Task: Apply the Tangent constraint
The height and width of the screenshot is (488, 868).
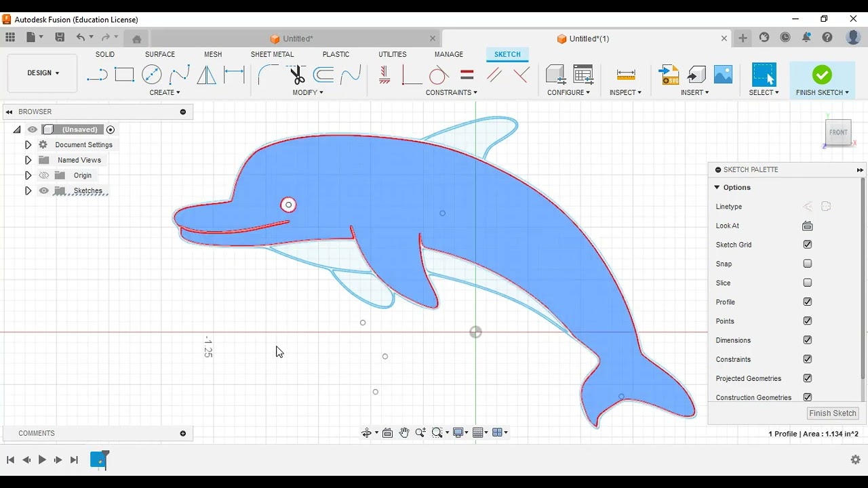Action: tap(439, 75)
